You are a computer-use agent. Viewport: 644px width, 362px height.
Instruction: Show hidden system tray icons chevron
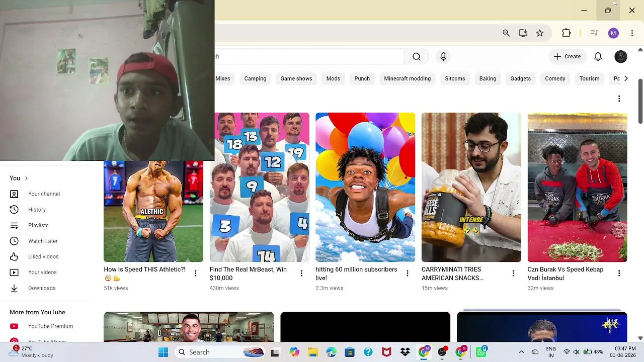click(521, 352)
